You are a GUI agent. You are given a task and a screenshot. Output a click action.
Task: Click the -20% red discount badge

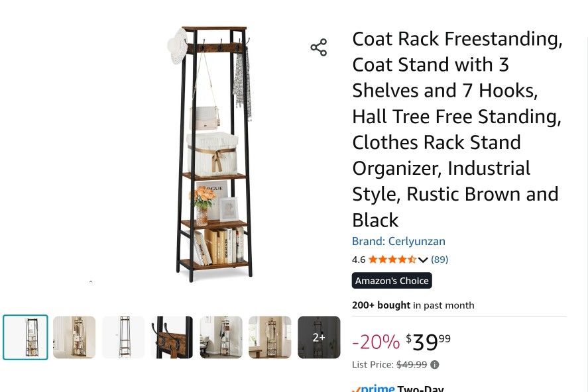pos(377,341)
